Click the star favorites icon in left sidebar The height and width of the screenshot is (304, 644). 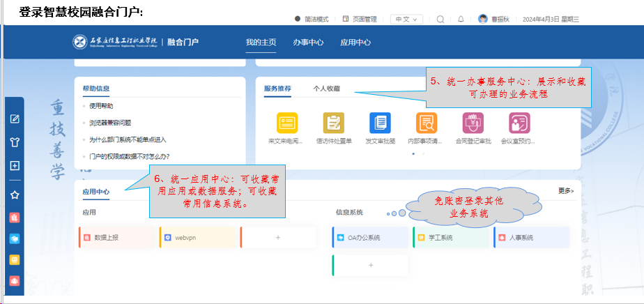15,195
